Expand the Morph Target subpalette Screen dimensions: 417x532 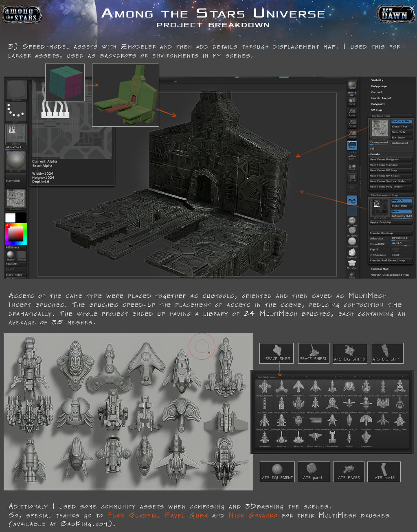(381, 98)
